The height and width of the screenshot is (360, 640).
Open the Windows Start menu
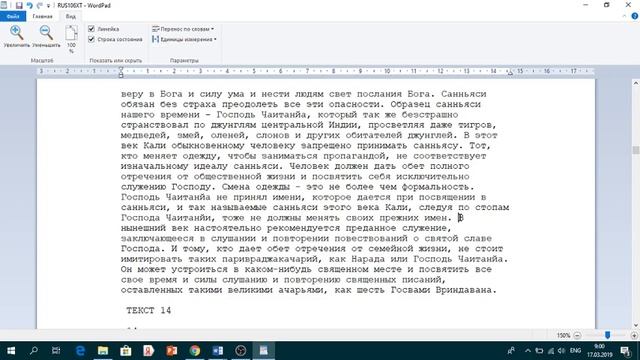(x=11, y=351)
